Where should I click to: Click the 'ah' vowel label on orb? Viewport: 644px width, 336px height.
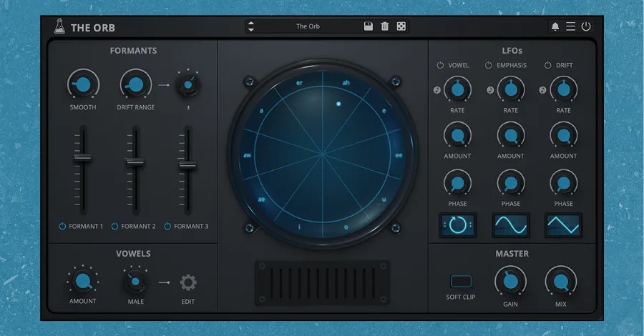(x=346, y=83)
